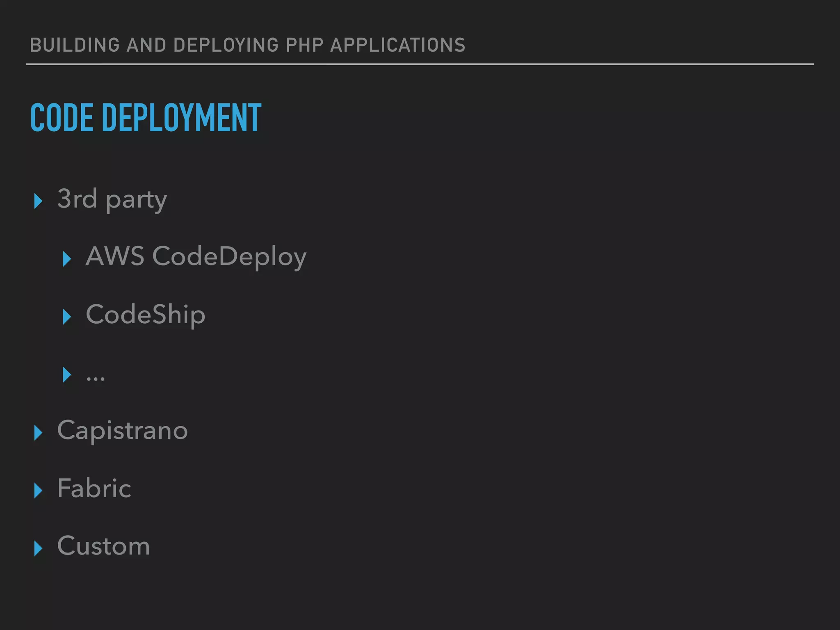
Task: Click the 'Code Deployment' slide title
Action: 146,117
